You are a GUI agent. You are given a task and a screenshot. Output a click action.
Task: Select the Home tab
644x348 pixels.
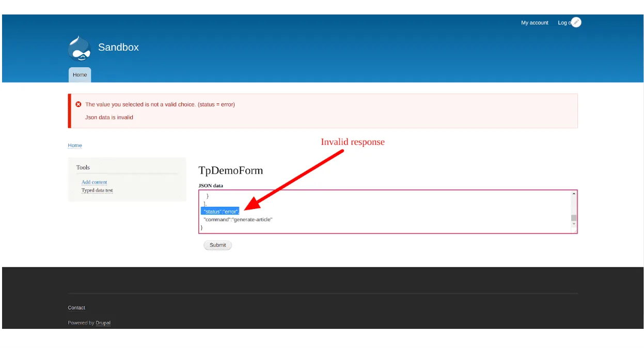80,75
